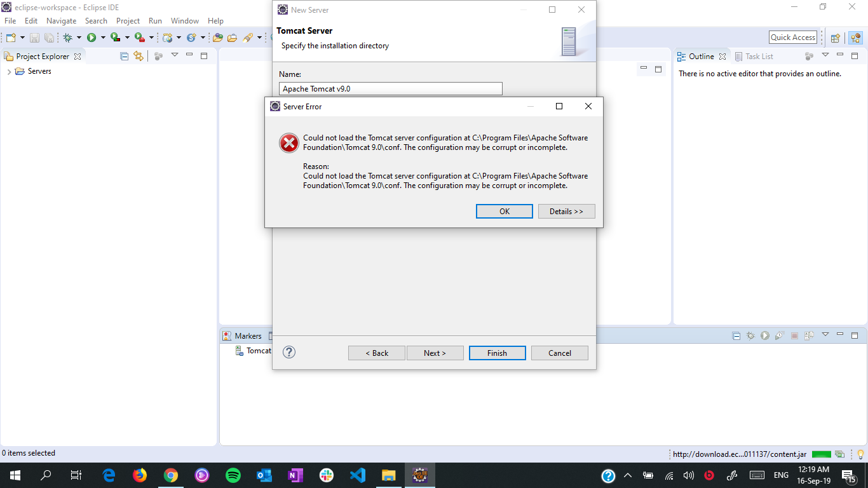Select the Markers tab
This screenshot has height=488, width=868.
pyautogui.click(x=242, y=335)
